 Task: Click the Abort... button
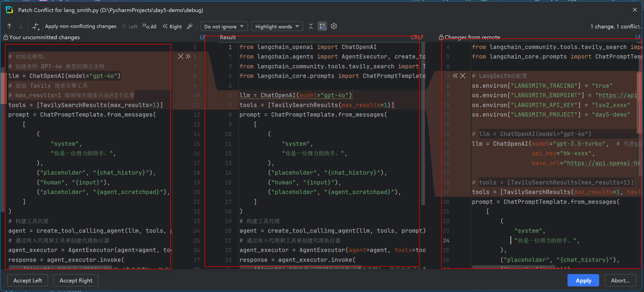pos(620,280)
